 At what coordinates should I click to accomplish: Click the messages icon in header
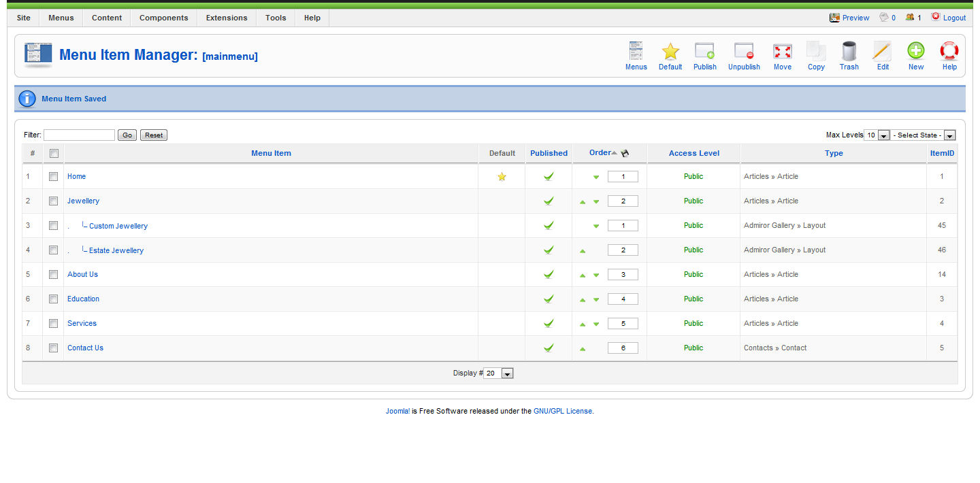tap(884, 17)
